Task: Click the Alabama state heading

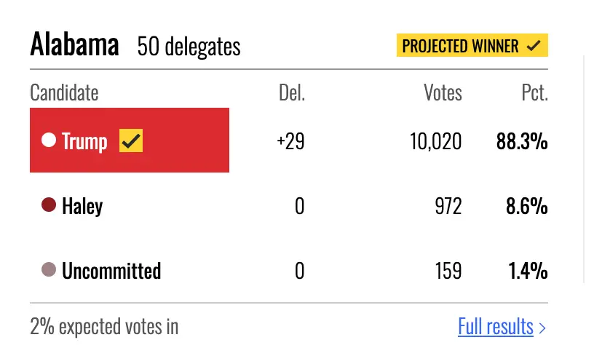Action: tap(75, 44)
